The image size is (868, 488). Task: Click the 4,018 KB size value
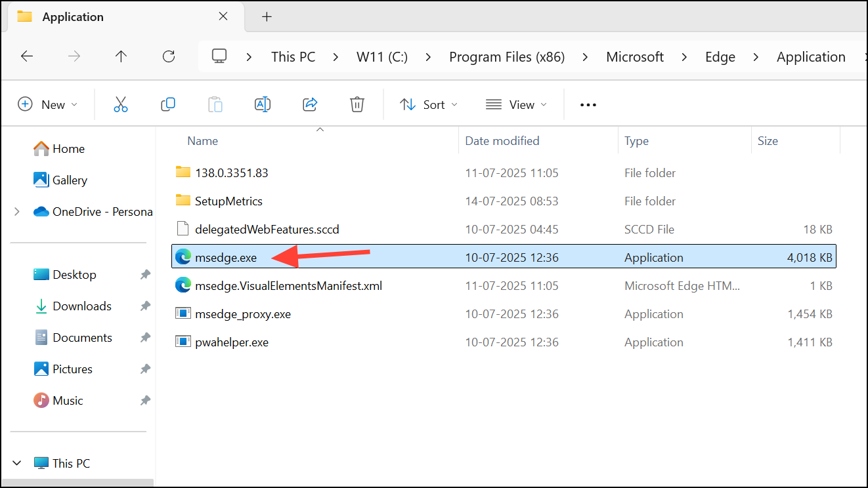[x=810, y=258]
